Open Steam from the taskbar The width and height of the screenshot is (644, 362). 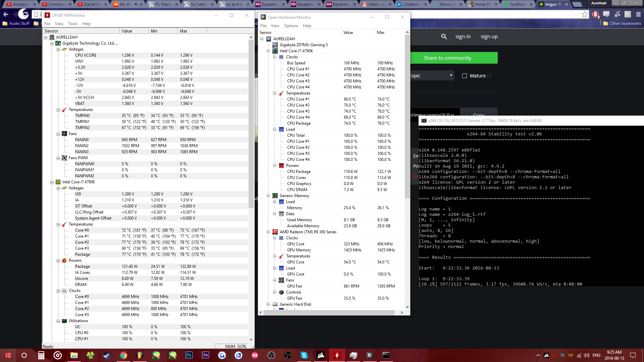click(107, 355)
